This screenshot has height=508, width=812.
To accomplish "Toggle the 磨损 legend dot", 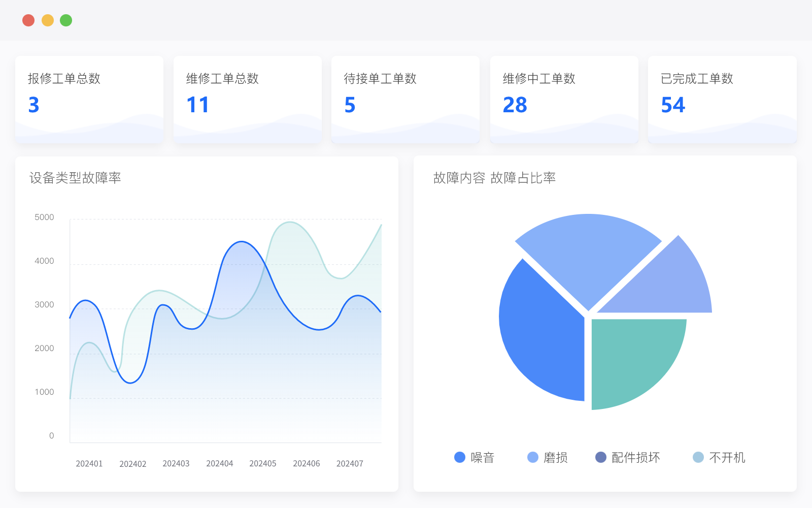I will tap(533, 457).
